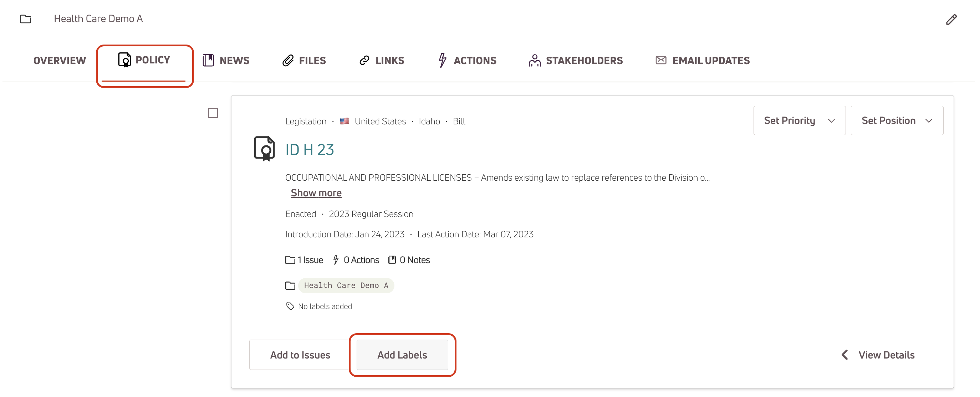Screen dimensions: 980x397
Task: Click the ID H 23 bill document icon
Action: [264, 149]
